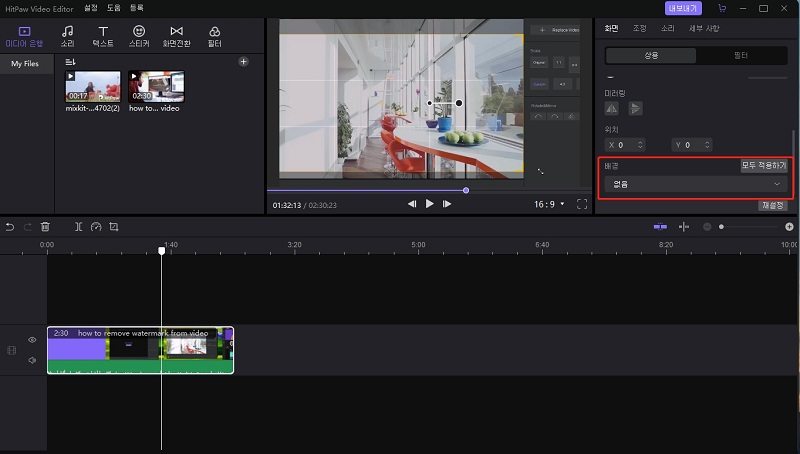Click the delete trash icon in timeline toolbar

(x=45, y=227)
